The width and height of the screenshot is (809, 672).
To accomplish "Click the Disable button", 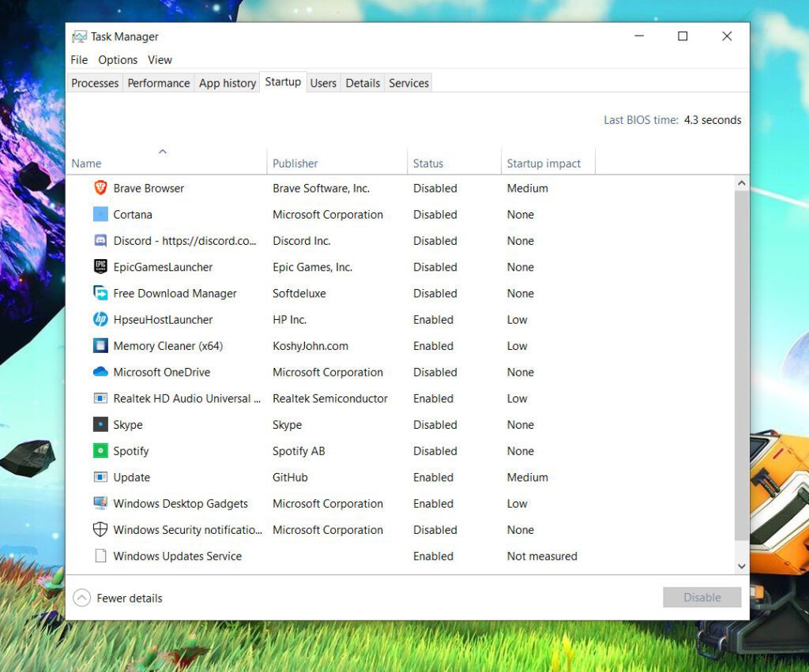I will (x=702, y=597).
